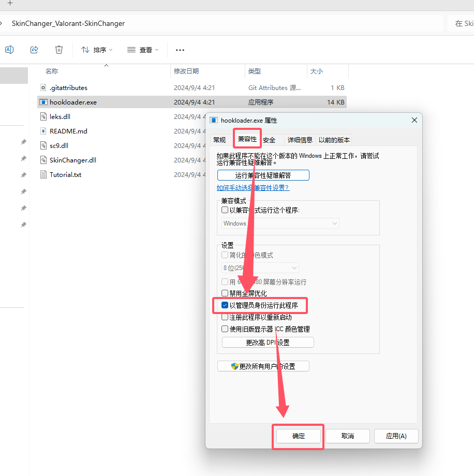
Task: Click the 更改高 DPI 设置 button
Action: 268,343
